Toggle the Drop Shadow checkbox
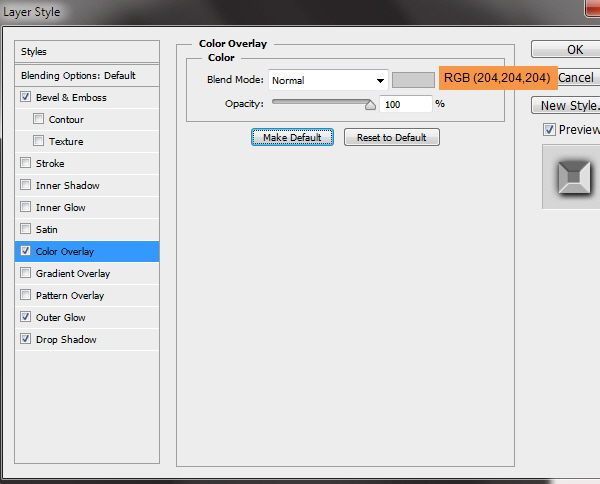 (25, 340)
